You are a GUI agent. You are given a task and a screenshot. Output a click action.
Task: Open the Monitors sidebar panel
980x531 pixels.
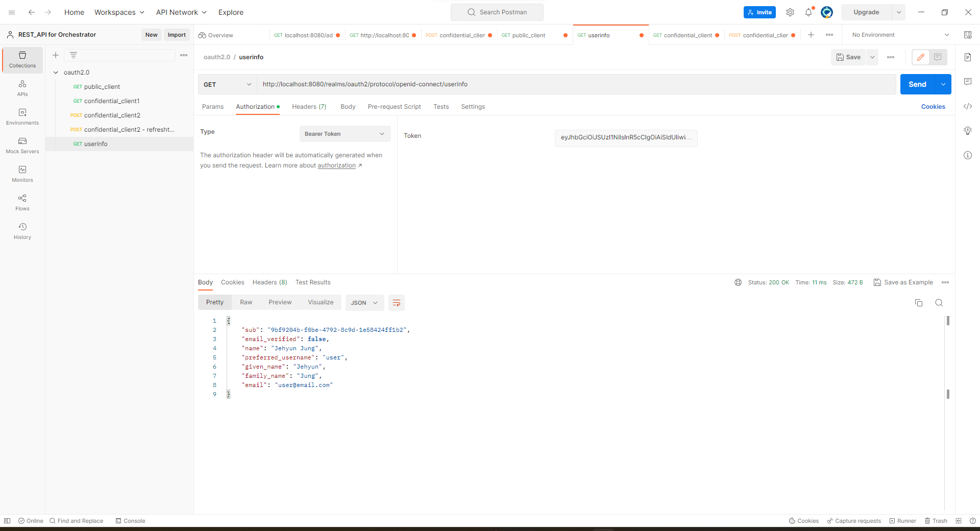tap(22, 174)
